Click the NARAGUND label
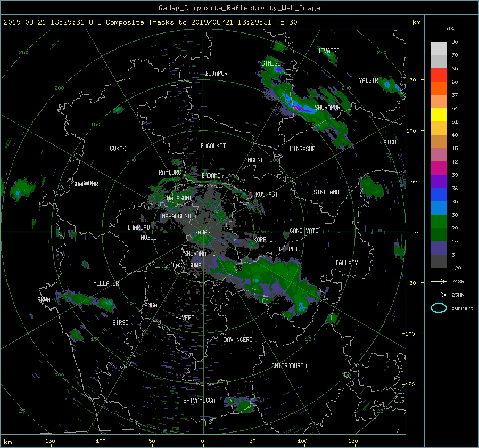This screenshot has width=479, height=448. pos(180,198)
